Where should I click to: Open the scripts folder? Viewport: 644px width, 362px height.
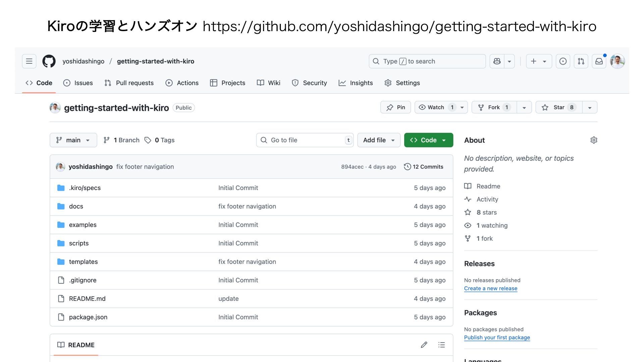coord(79,243)
